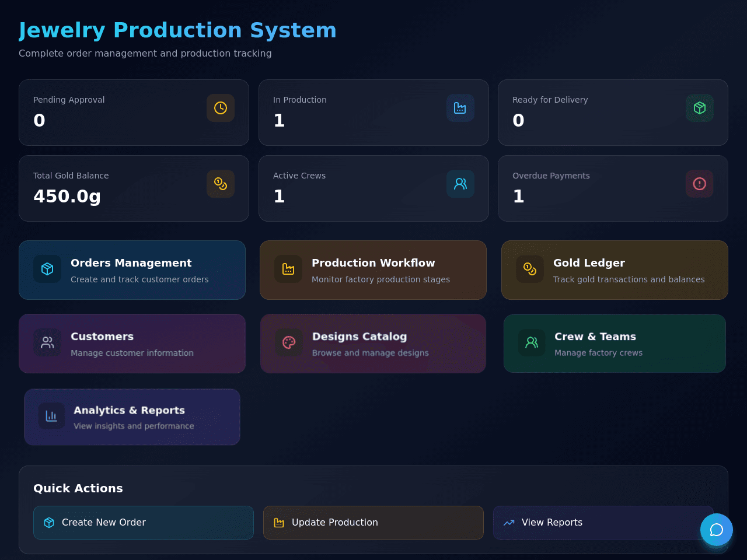Image resolution: width=747 pixels, height=560 pixels.
Task: Click the trend arrow icon beside View Reports
Action: pos(509,523)
